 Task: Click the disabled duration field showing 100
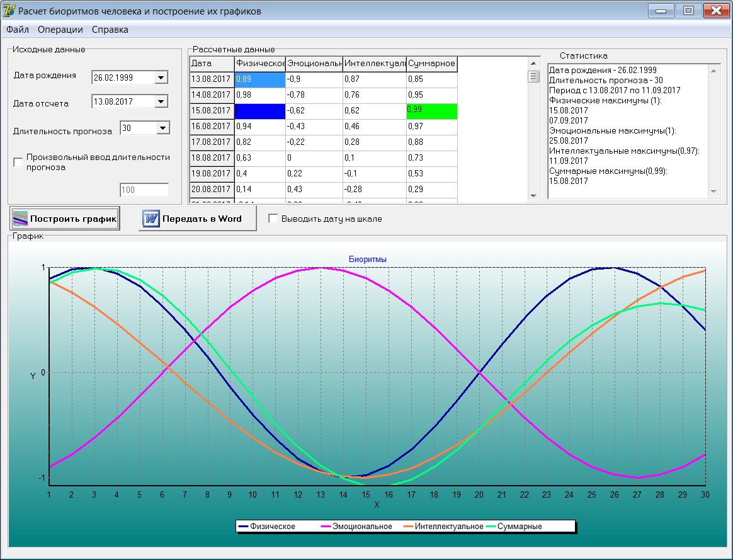coord(144,190)
